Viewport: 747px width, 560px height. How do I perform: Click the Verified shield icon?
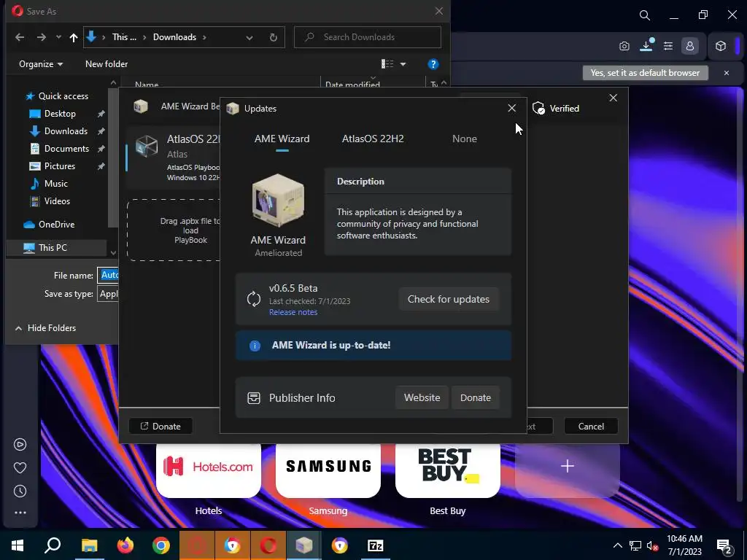coord(539,109)
